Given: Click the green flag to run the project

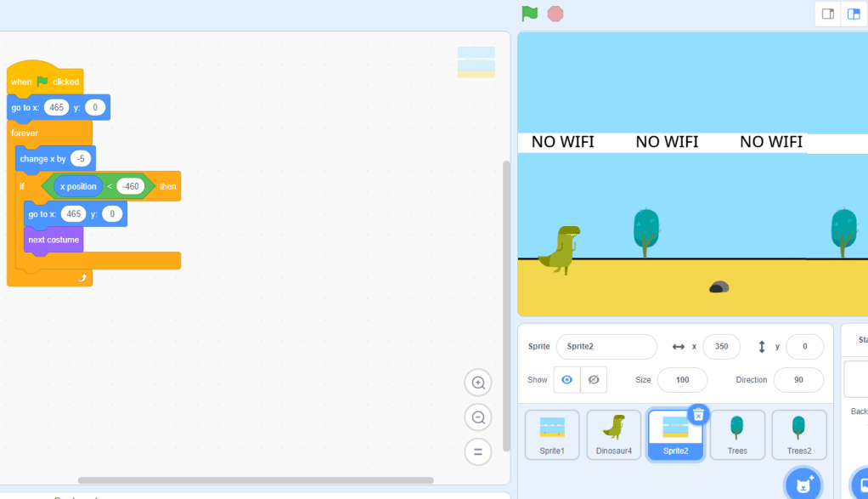Looking at the screenshot, I should click(x=529, y=14).
